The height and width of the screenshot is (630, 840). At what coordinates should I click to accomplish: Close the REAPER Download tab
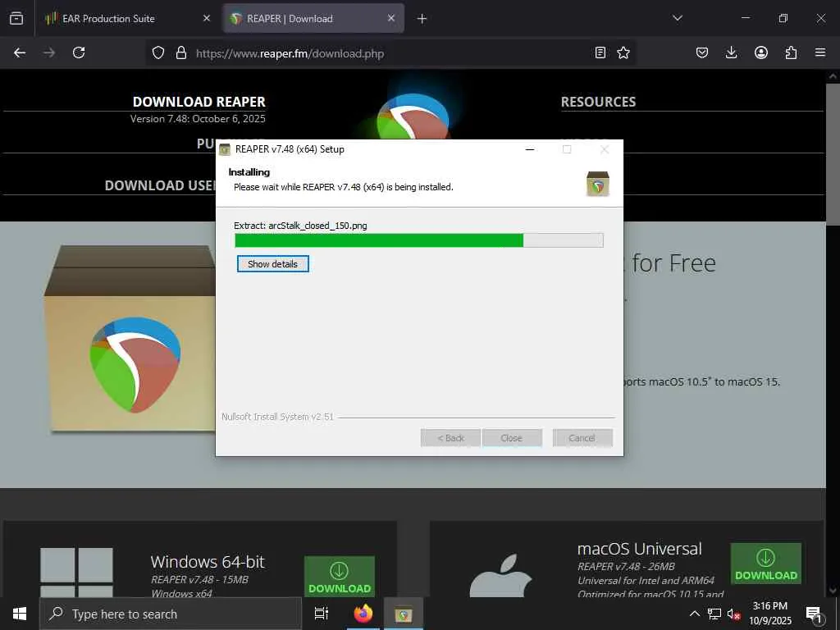tap(391, 18)
